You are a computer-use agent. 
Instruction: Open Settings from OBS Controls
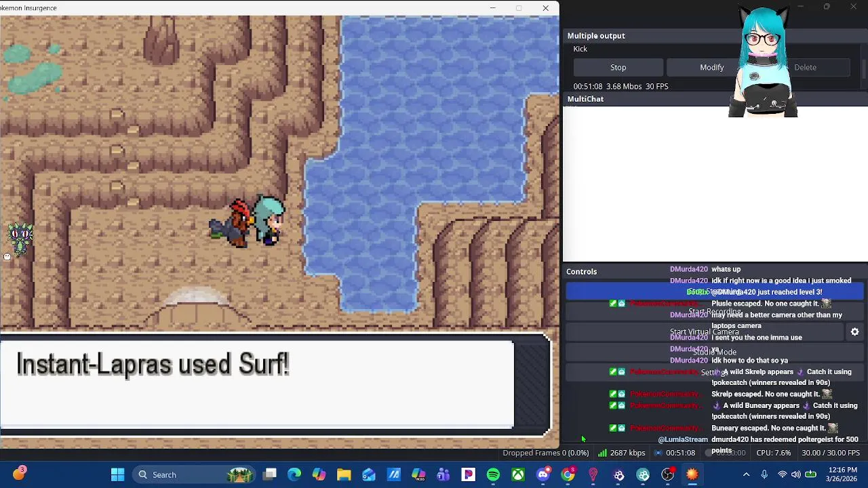pyautogui.click(x=714, y=372)
